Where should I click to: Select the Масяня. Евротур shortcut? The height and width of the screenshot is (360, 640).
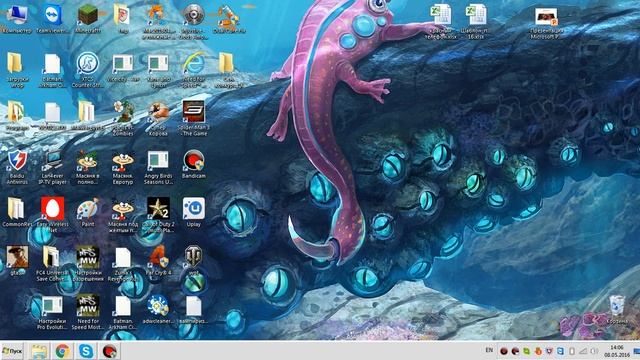[x=123, y=167]
